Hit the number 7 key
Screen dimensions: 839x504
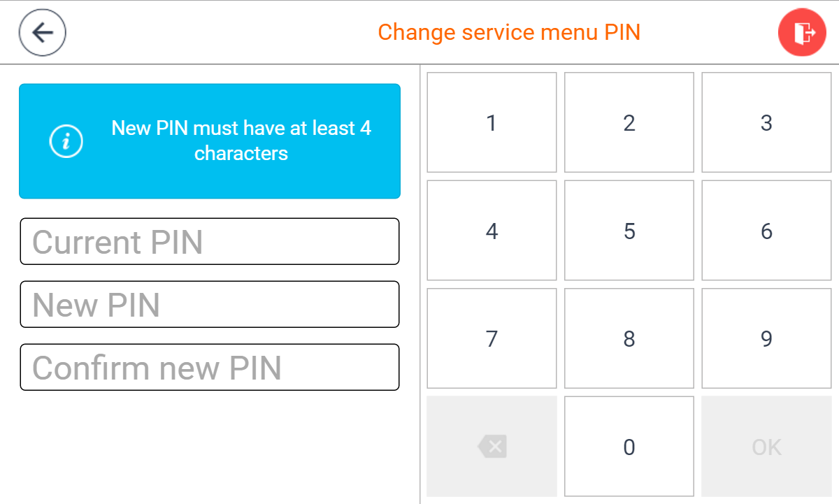[492, 339]
